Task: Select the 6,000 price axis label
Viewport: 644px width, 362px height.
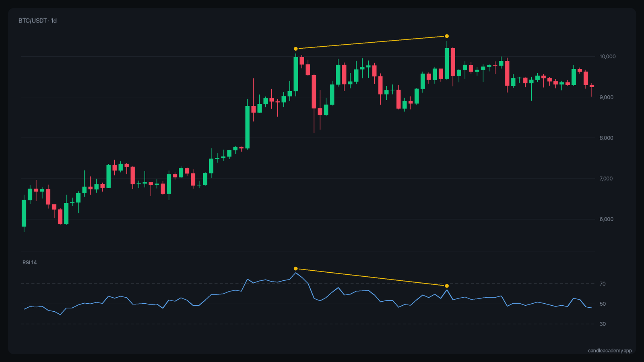Action: 606,219
